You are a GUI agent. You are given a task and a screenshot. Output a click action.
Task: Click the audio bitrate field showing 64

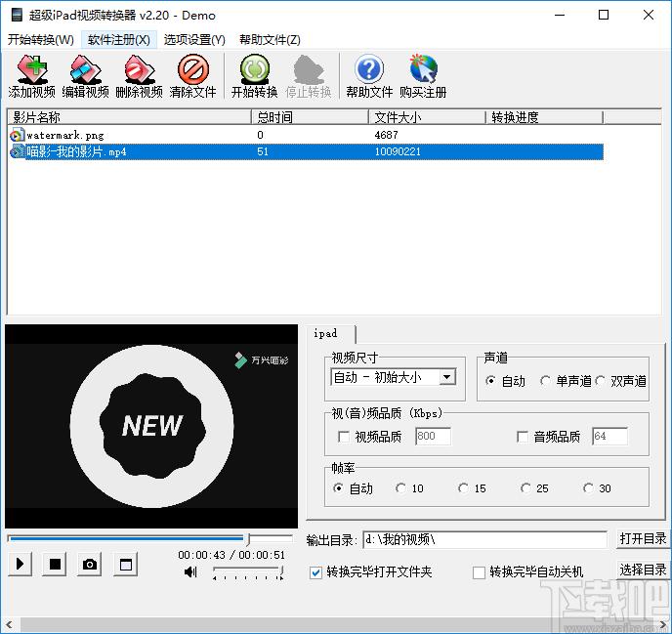pos(609,437)
